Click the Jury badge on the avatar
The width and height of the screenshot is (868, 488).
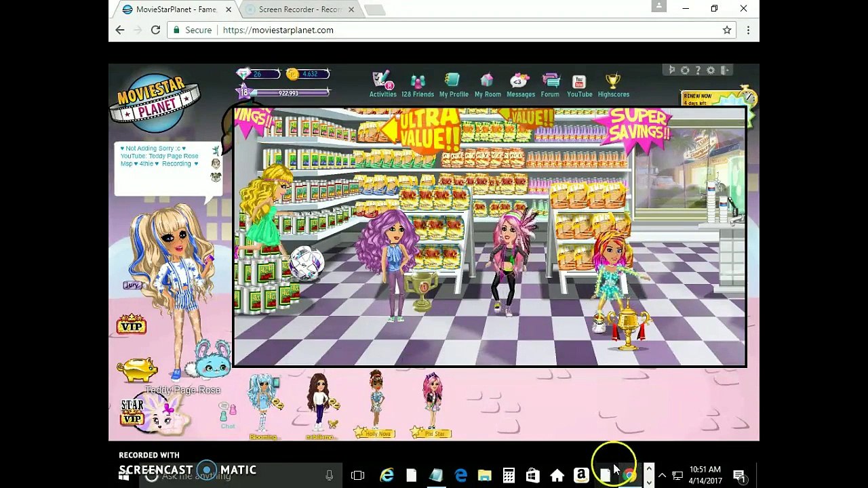(x=132, y=285)
